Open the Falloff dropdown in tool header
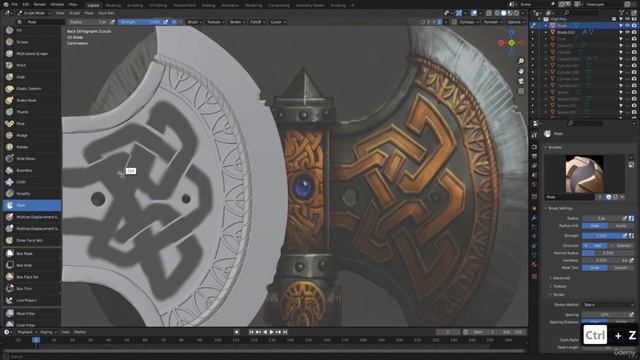This screenshot has width=640, height=360. (x=257, y=22)
